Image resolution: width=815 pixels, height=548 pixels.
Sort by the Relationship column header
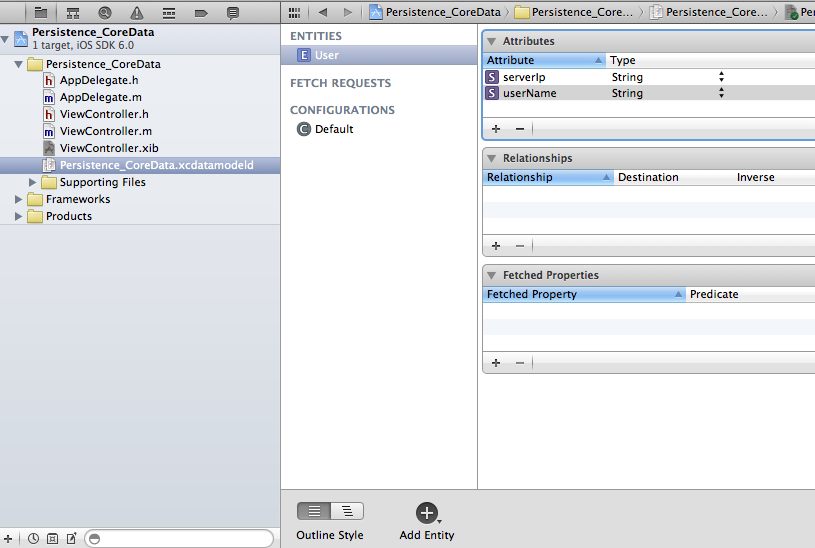(548, 177)
